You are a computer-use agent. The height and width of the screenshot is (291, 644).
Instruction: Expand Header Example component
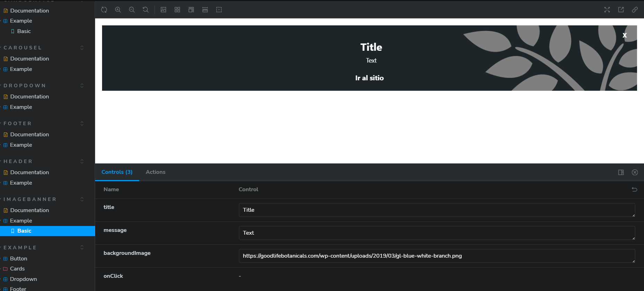click(21, 183)
